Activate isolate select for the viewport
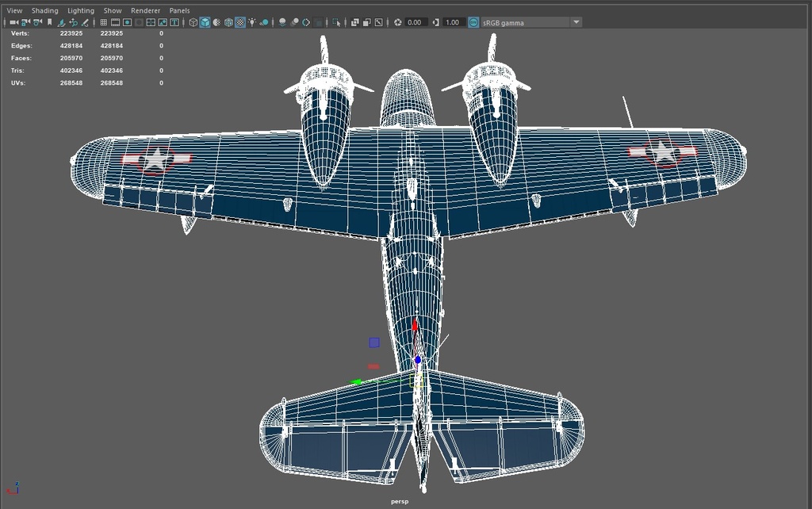The image size is (812, 509). (x=338, y=22)
